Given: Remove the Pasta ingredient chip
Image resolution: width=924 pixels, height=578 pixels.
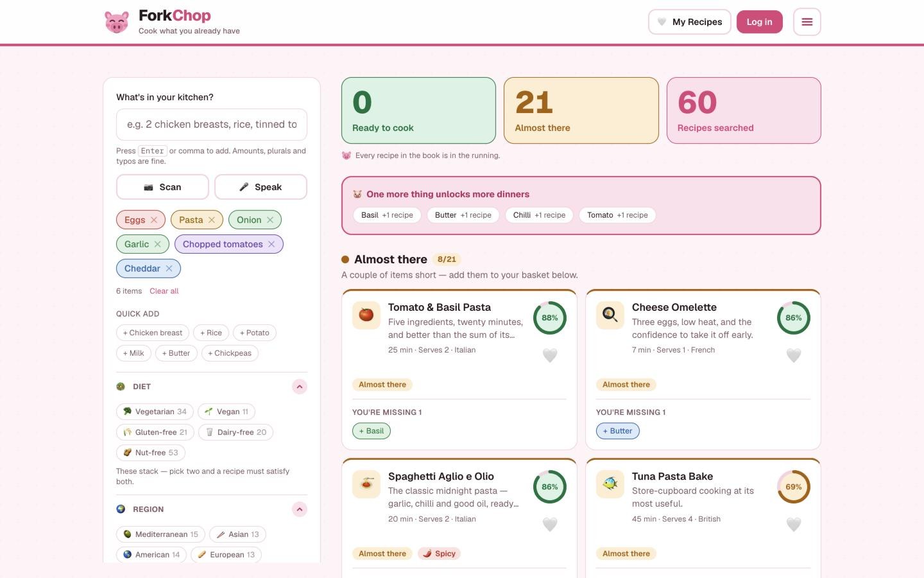Looking at the screenshot, I should (x=212, y=220).
